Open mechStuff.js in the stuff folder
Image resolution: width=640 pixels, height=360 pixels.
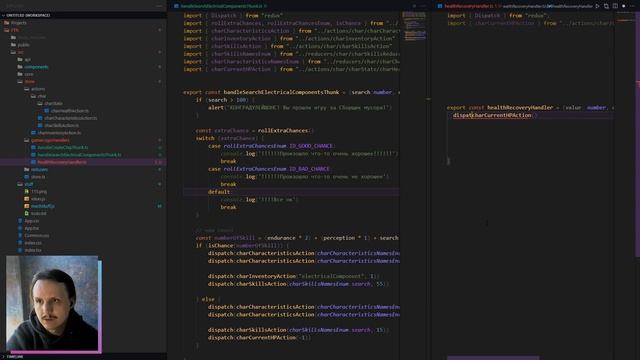43,206
